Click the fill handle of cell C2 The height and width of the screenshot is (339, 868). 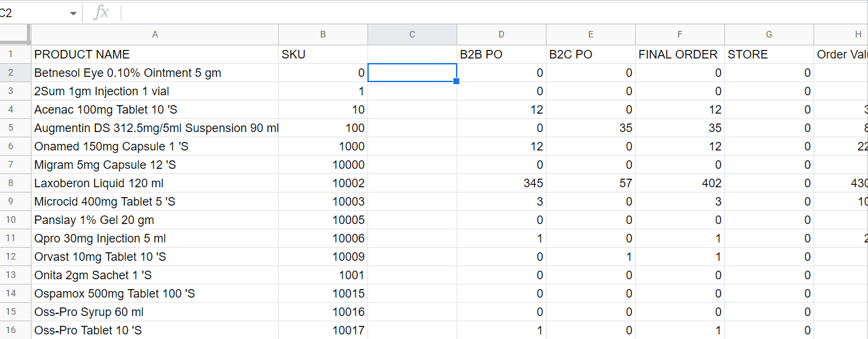point(457,81)
